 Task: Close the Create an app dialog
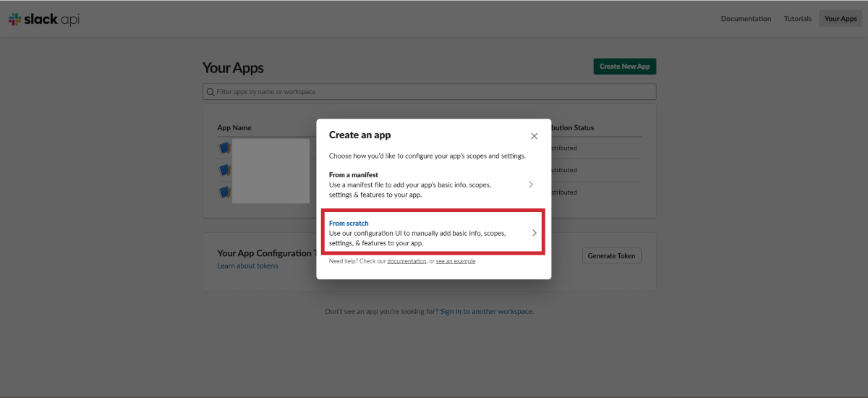point(534,136)
